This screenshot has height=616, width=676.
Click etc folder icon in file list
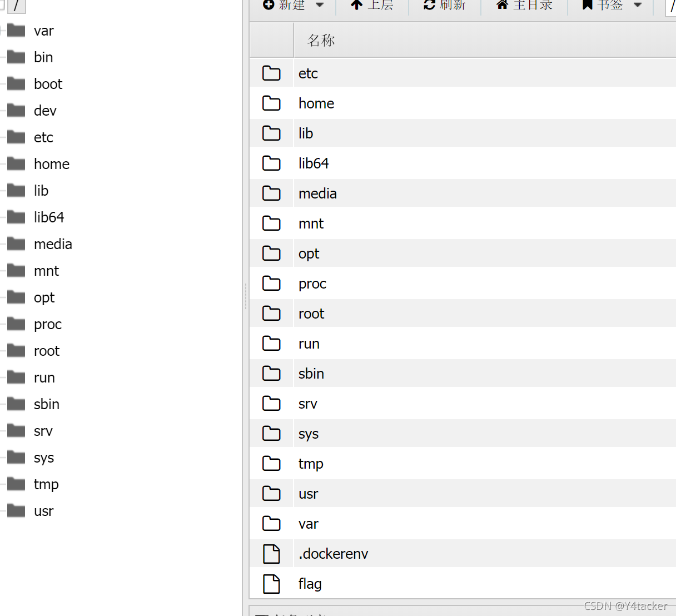click(271, 73)
